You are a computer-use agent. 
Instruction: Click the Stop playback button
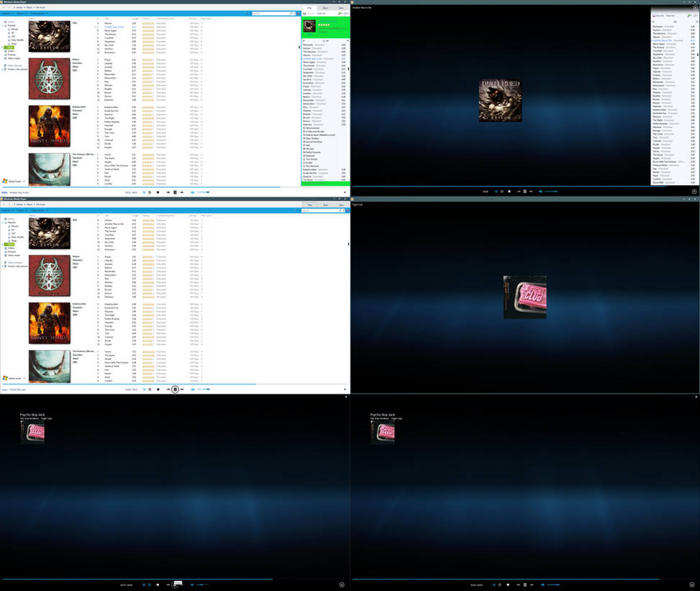(158, 192)
